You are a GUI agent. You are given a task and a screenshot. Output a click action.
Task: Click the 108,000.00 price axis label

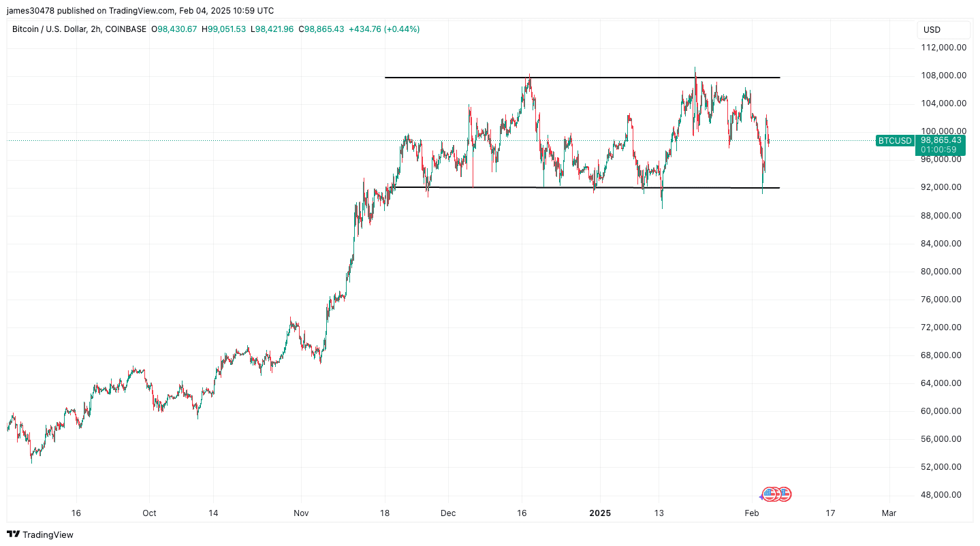943,76
